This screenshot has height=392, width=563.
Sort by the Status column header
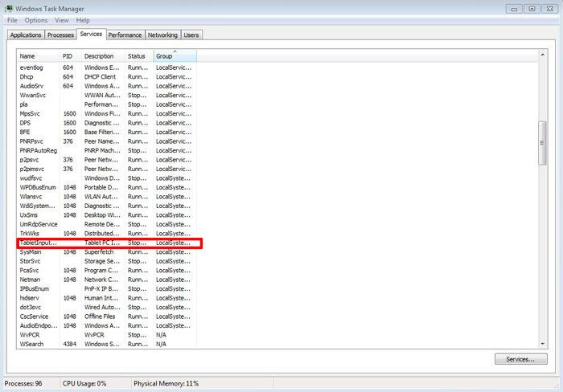tap(138, 56)
